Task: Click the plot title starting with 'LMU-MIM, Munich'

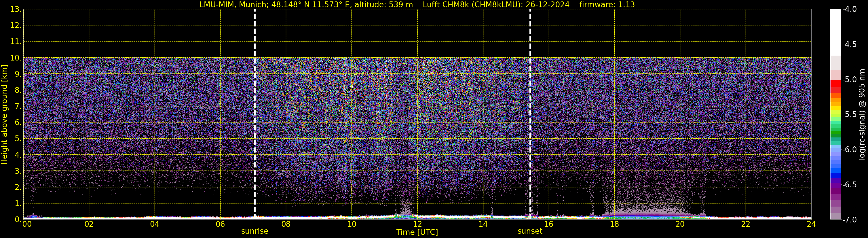Action: 417,4
